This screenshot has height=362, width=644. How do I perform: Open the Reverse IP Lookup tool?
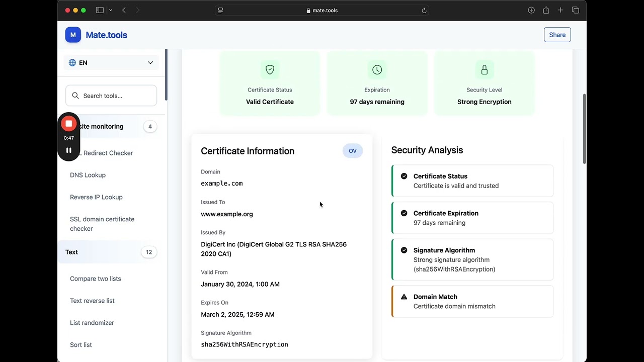coord(96,197)
